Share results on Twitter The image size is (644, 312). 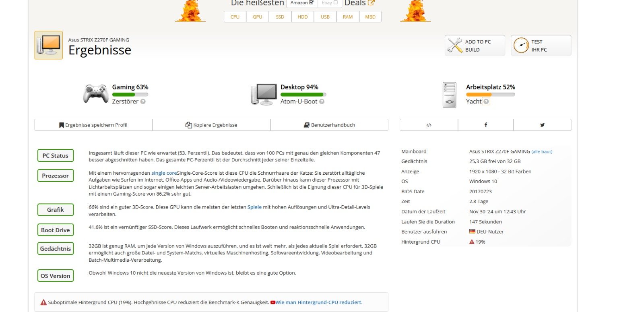point(542,125)
